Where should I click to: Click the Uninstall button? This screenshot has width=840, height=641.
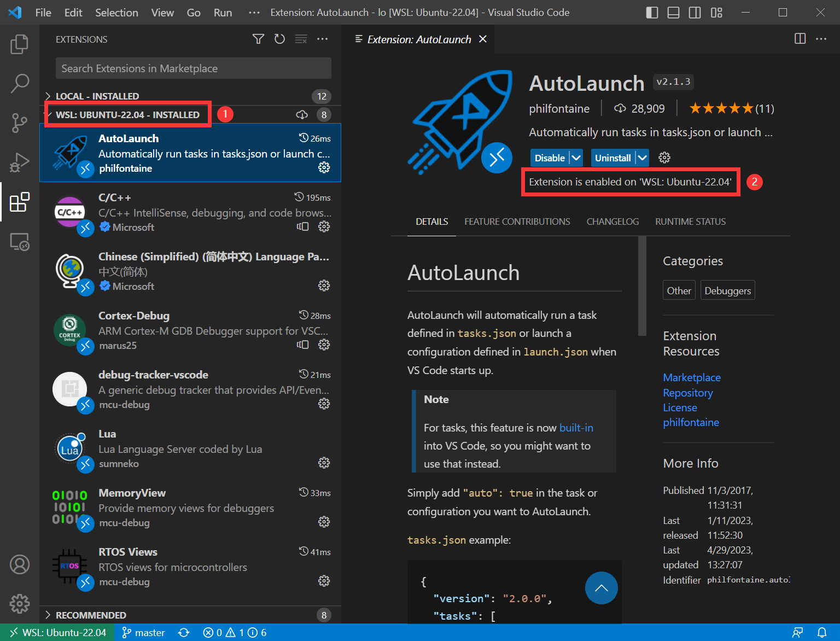click(612, 158)
